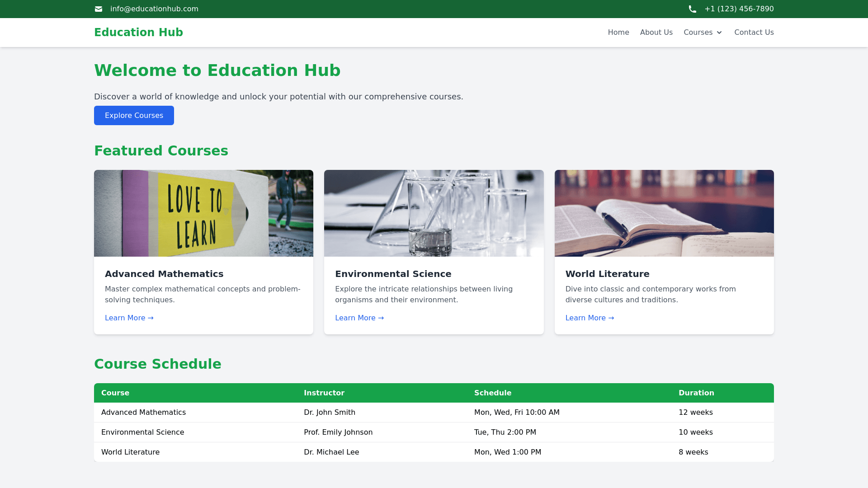Click Learn More under World Literature

(590, 318)
